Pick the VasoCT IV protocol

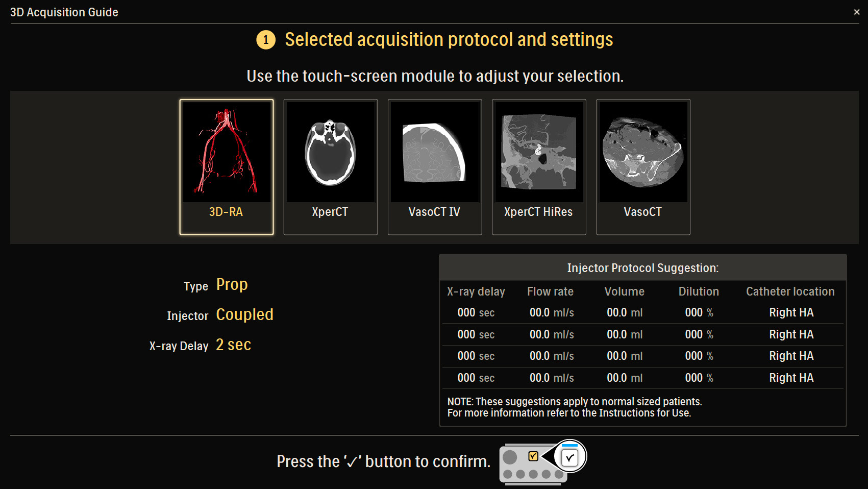coord(435,167)
